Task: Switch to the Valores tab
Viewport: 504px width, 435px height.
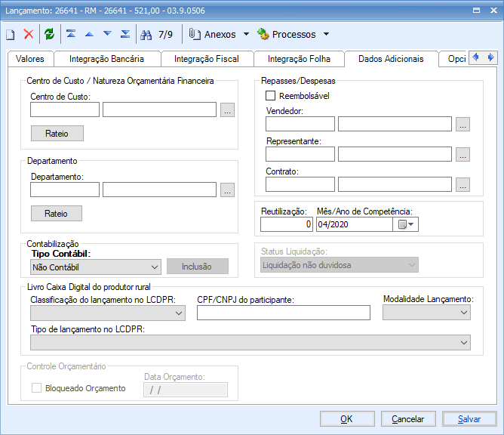Action: 30,59
